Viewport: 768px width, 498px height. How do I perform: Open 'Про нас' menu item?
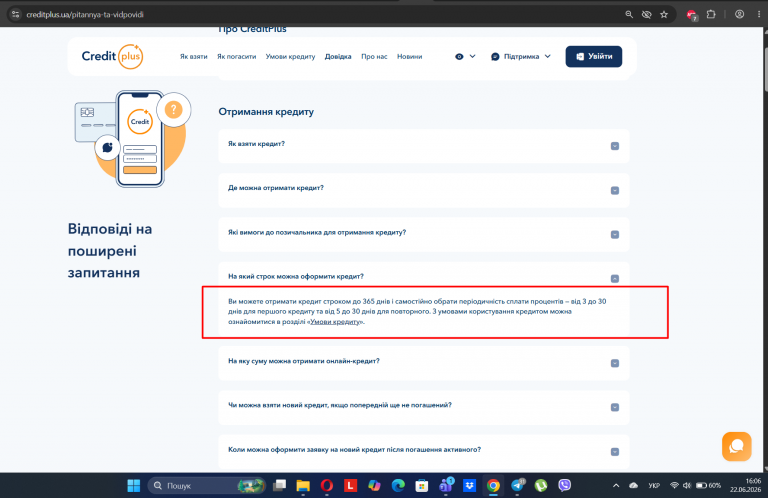click(374, 56)
